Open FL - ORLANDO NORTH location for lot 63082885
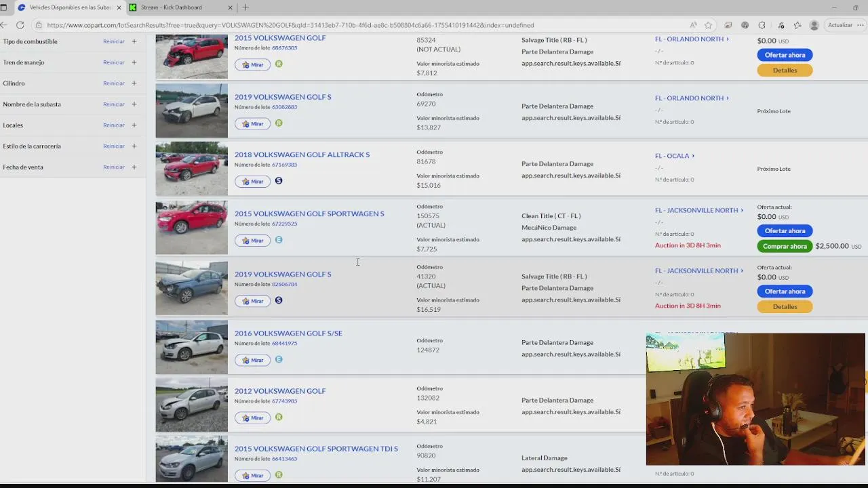Screen dimensions: 868x488 pos(692,98)
